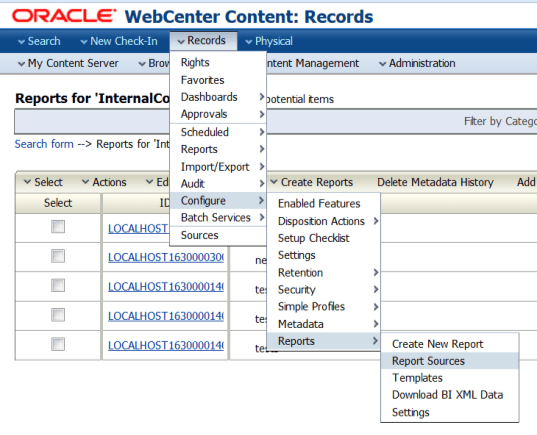Expand the Simple Profiles submenu
The image size is (537, 435).
324,307
